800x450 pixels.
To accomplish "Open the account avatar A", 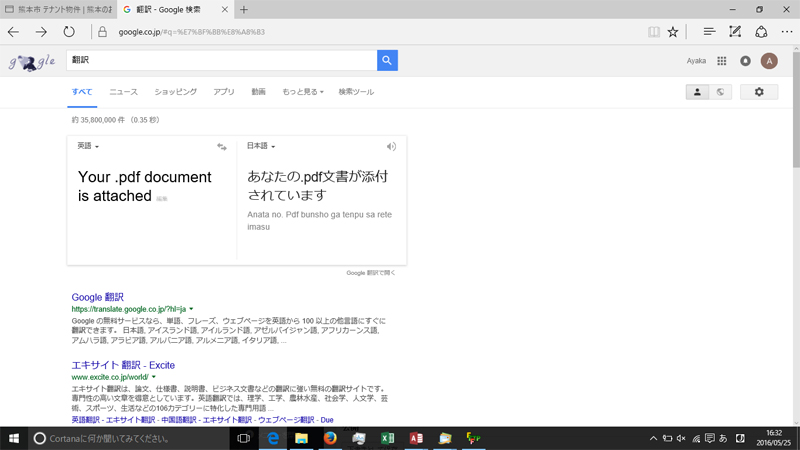I will pyautogui.click(x=769, y=61).
